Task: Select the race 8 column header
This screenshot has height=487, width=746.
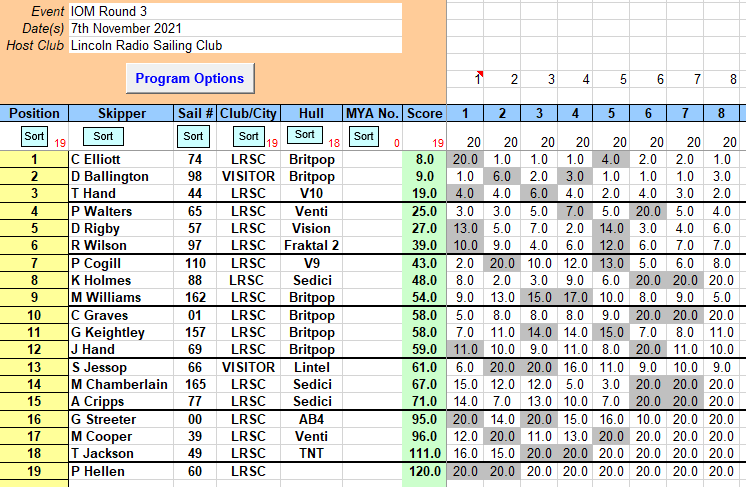Action: (721, 113)
